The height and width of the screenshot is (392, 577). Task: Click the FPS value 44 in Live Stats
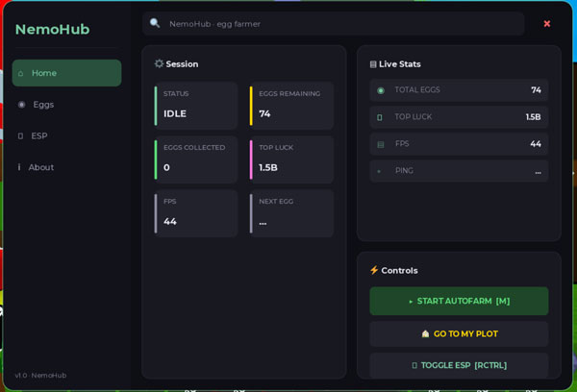coord(536,144)
